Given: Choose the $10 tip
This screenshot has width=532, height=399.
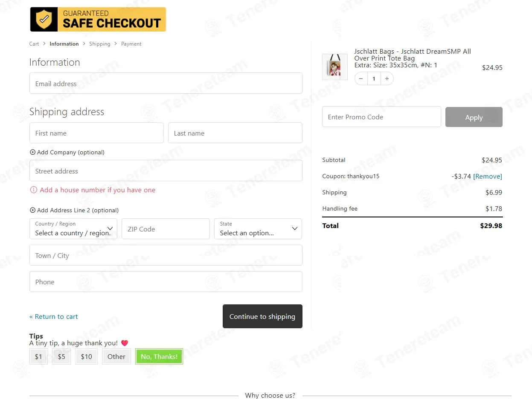Looking at the screenshot, I should (87, 356).
